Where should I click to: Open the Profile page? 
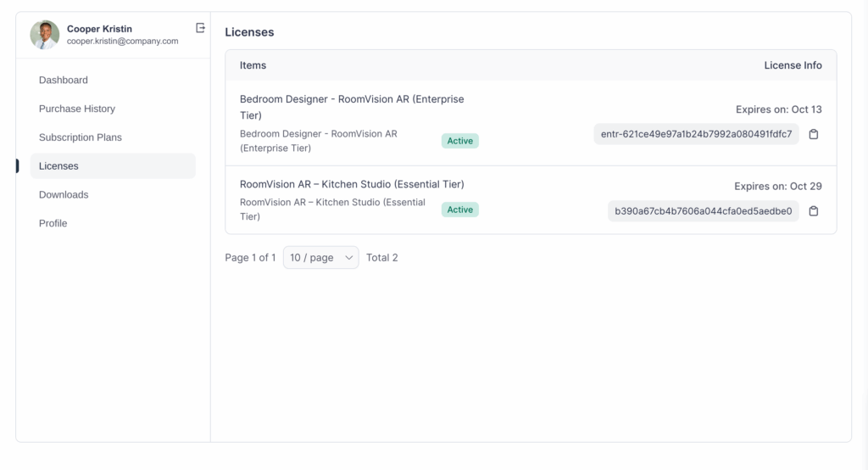(x=53, y=223)
